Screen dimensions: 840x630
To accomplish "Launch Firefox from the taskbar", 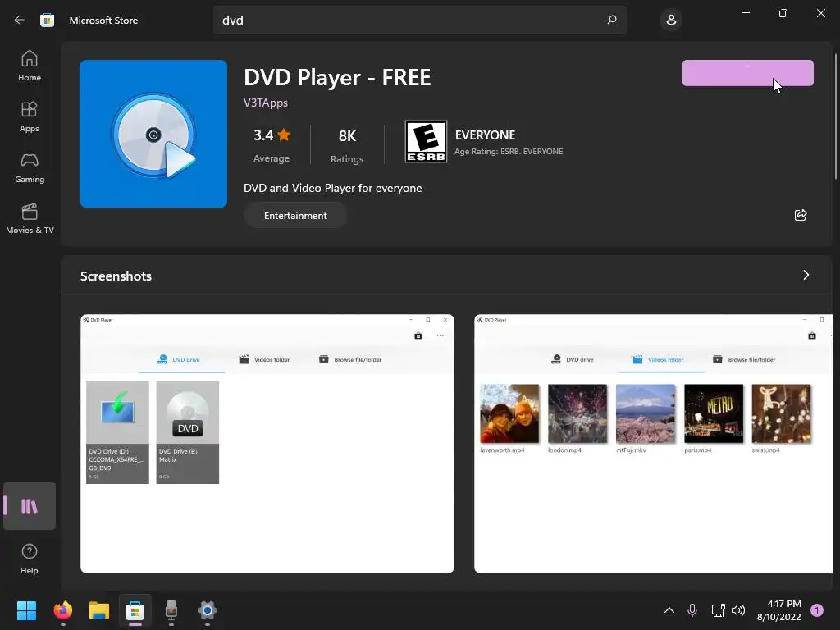I will pyautogui.click(x=63, y=610).
